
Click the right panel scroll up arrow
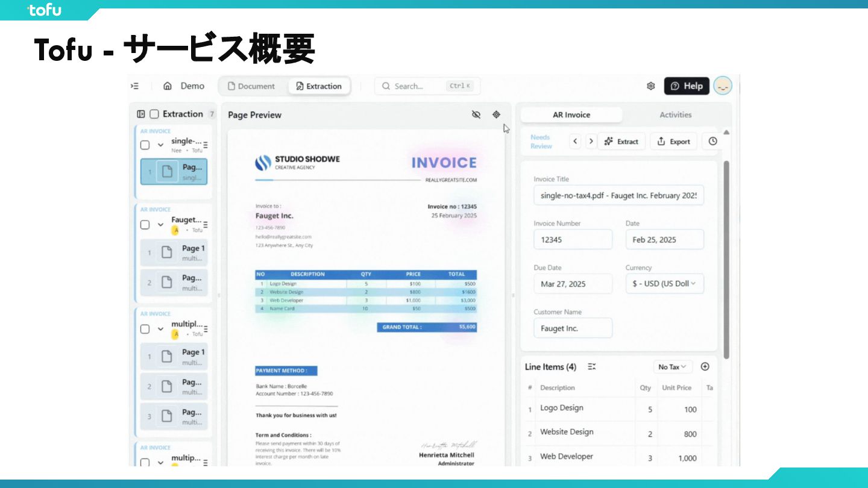[726, 132]
